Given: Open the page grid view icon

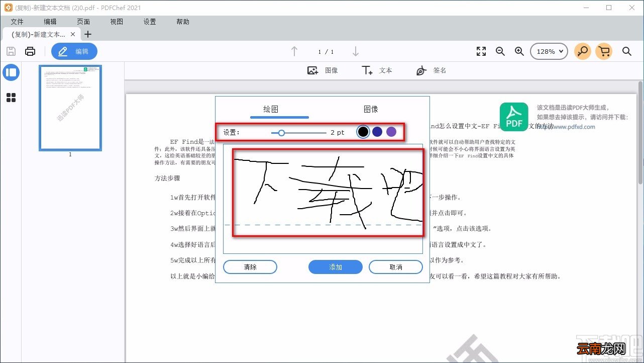Looking at the screenshot, I should tap(11, 98).
